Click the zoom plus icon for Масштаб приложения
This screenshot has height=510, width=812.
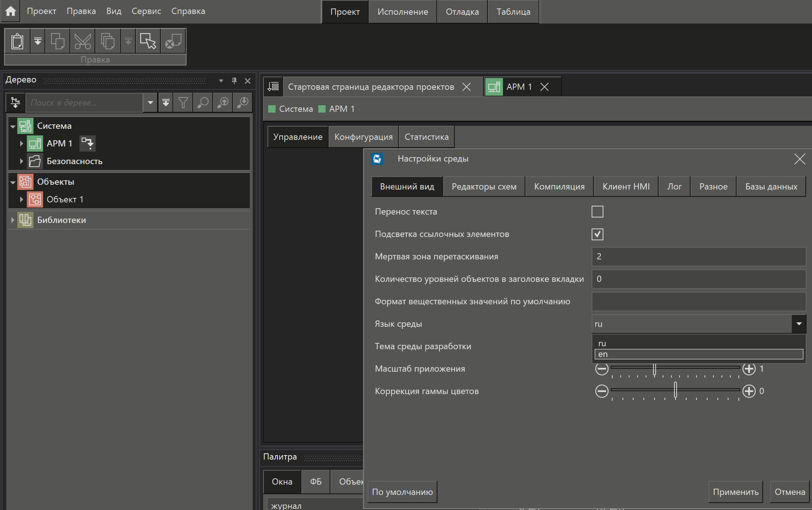point(749,369)
